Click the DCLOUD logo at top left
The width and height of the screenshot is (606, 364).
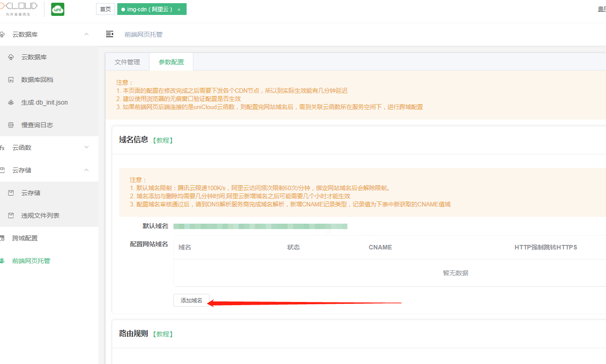(19, 9)
